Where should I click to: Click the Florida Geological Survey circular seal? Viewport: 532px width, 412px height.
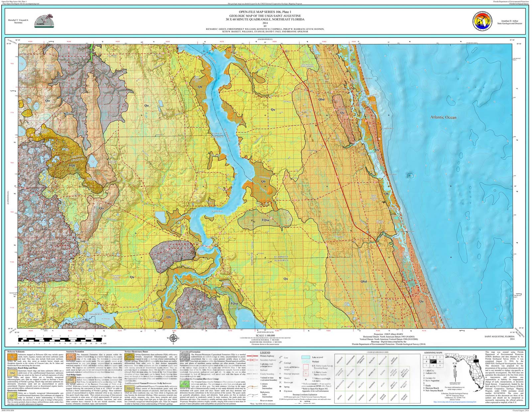coord(482,22)
